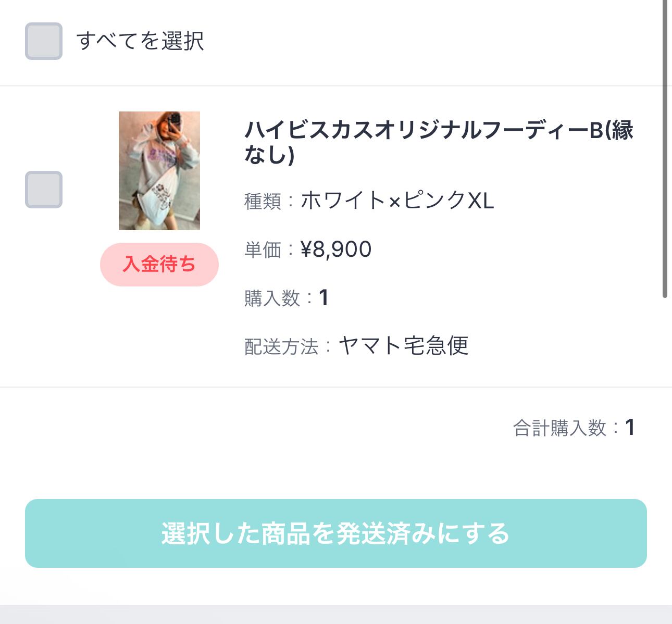Click the gray footer strip below the button
The height and width of the screenshot is (624, 672).
click(336, 615)
